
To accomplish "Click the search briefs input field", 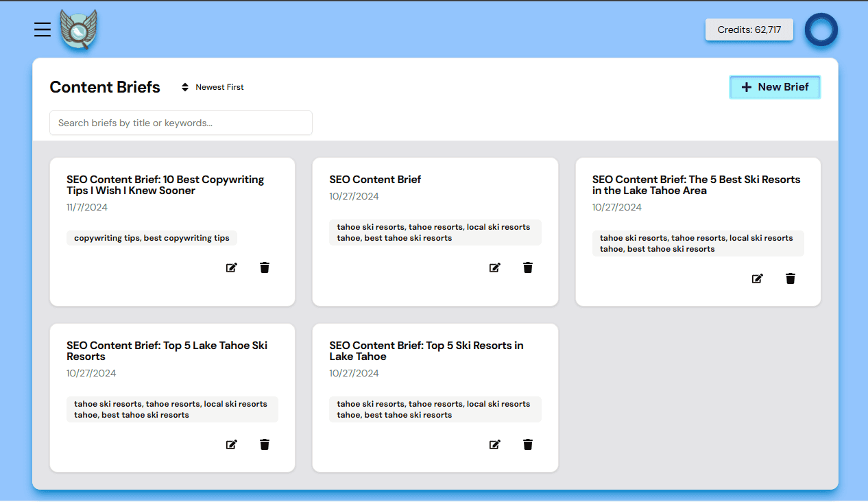I will (180, 123).
